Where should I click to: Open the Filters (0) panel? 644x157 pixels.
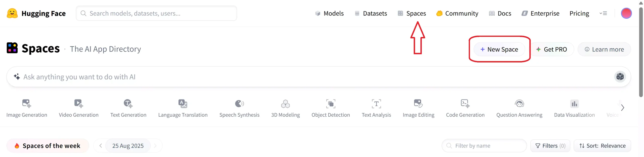(550, 146)
